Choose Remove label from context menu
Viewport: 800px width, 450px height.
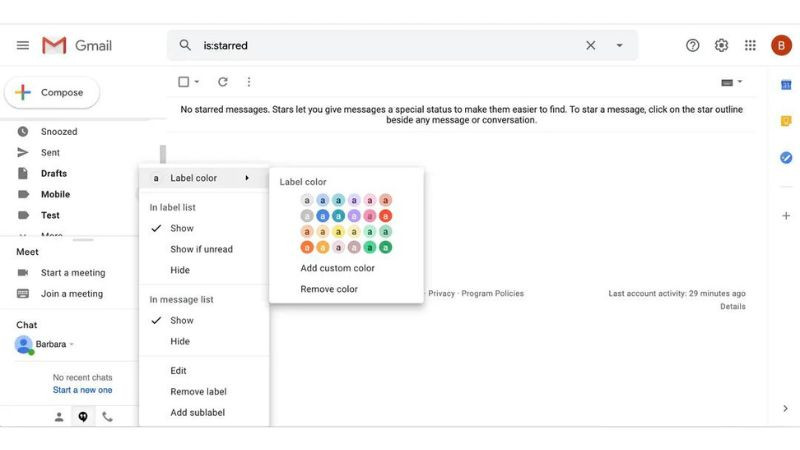click(198, 392)
